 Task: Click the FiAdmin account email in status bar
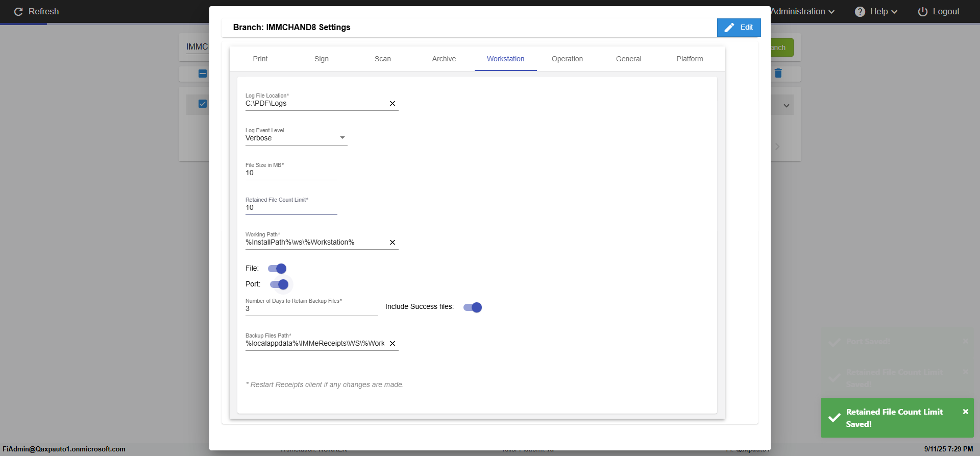click(x=64, y=449)
